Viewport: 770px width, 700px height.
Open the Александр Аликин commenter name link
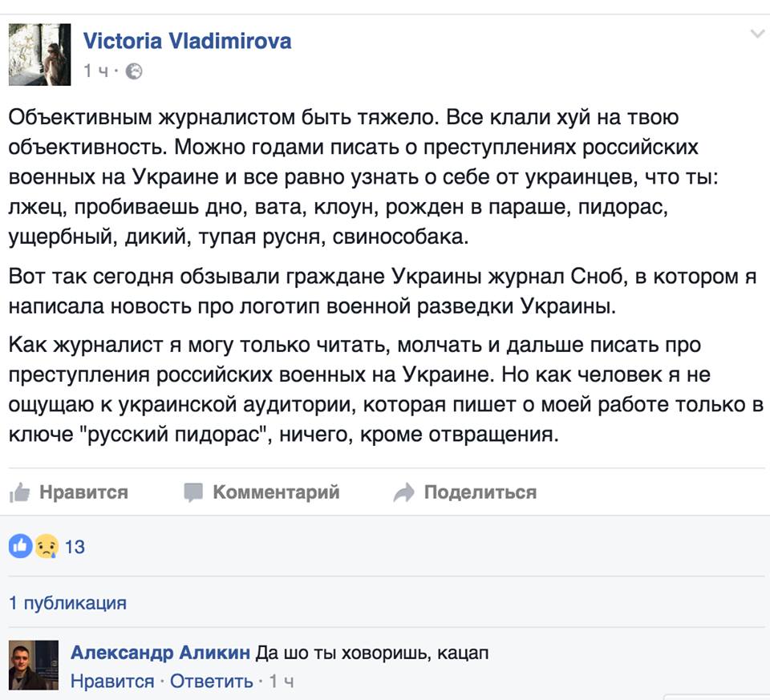pyautogui.click(x=160, y=653)
